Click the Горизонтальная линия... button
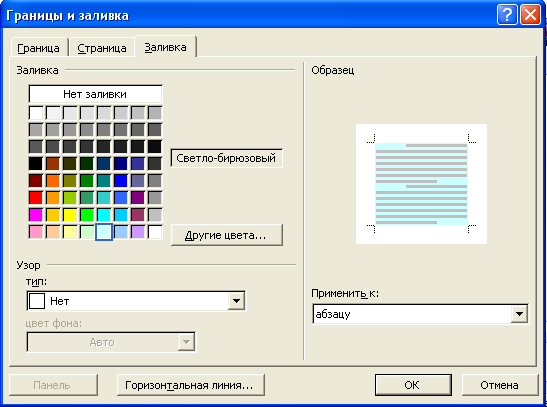This screenshot has height=407, width=547. tap(190, 385)
